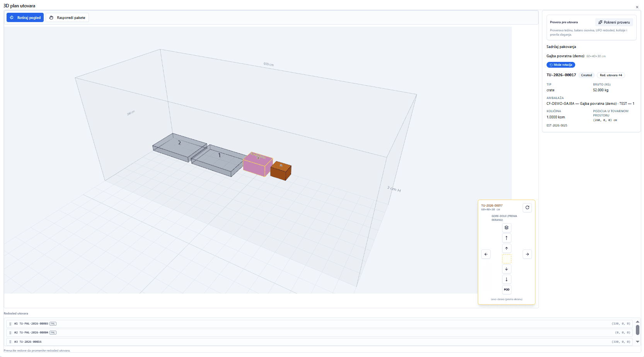Click the (260, 0, 0) cm position value
Viewport: 644px width, 357px height.
click(x=605, y=120)
